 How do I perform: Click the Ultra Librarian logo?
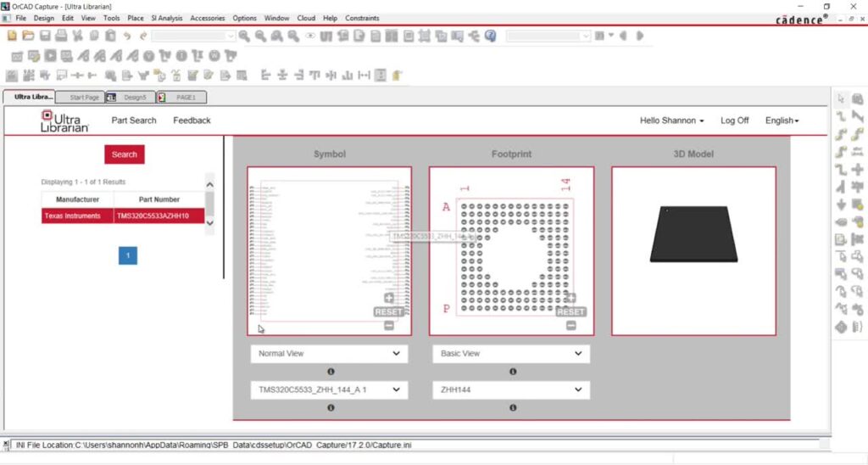64,121
